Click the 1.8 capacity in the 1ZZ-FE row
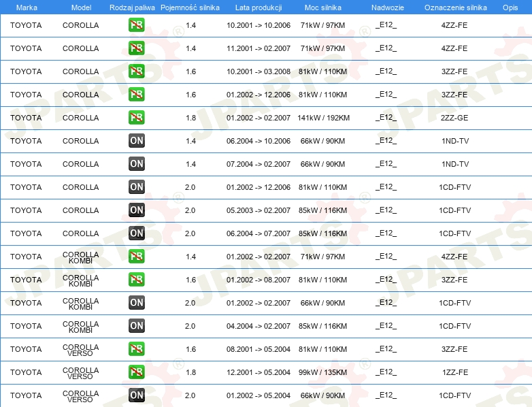 (190, 372)
